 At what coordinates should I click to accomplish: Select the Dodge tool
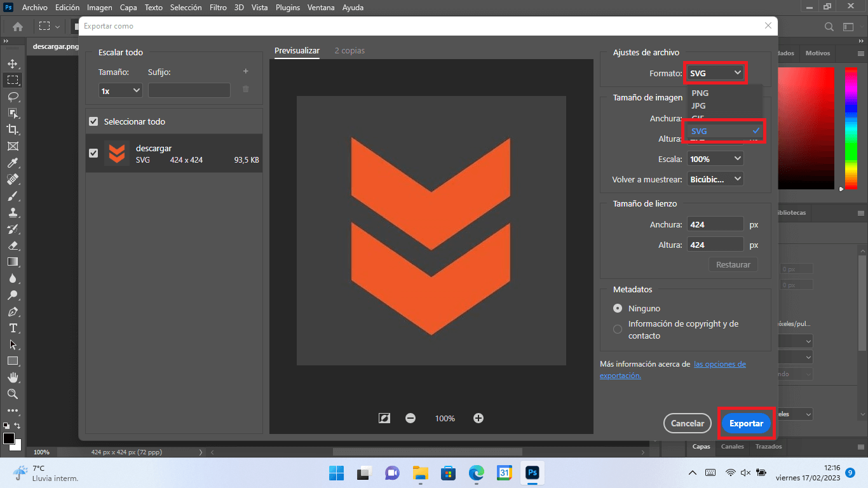pyautogui.click(x=12, y=295)
